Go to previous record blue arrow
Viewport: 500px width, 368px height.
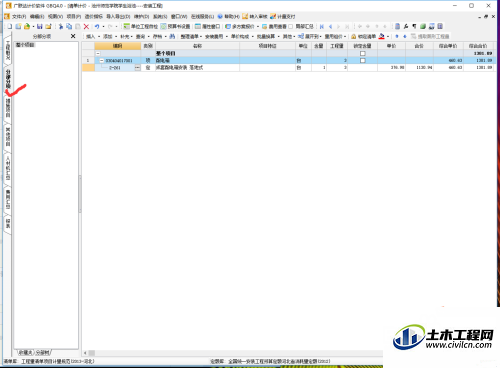330,26
